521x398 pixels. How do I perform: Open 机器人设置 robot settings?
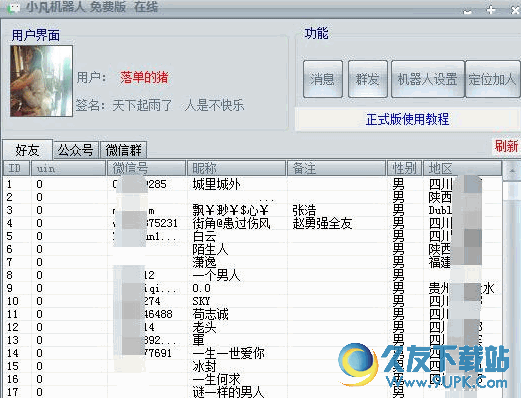pyautogui.click(x=428, y=79)
